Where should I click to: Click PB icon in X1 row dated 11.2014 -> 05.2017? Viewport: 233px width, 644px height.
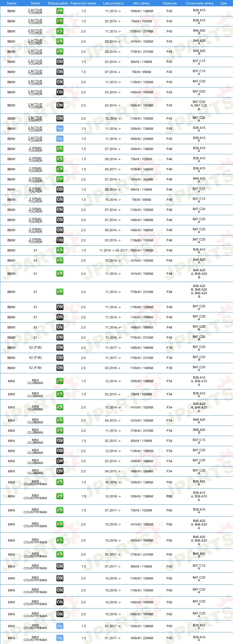60,250
